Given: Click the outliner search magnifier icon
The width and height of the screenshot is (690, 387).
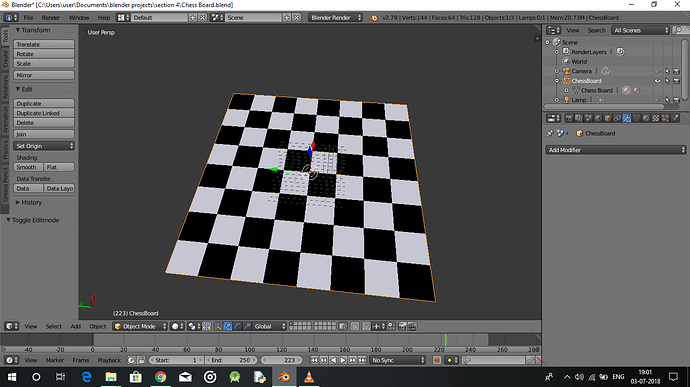Looking at the screenshot, I should tap(678, 30).
